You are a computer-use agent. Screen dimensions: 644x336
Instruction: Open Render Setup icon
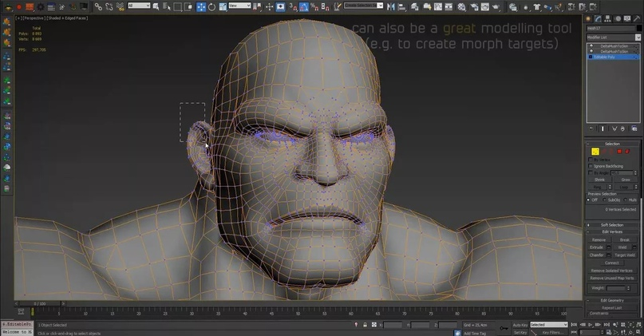[x=474, y=6]
